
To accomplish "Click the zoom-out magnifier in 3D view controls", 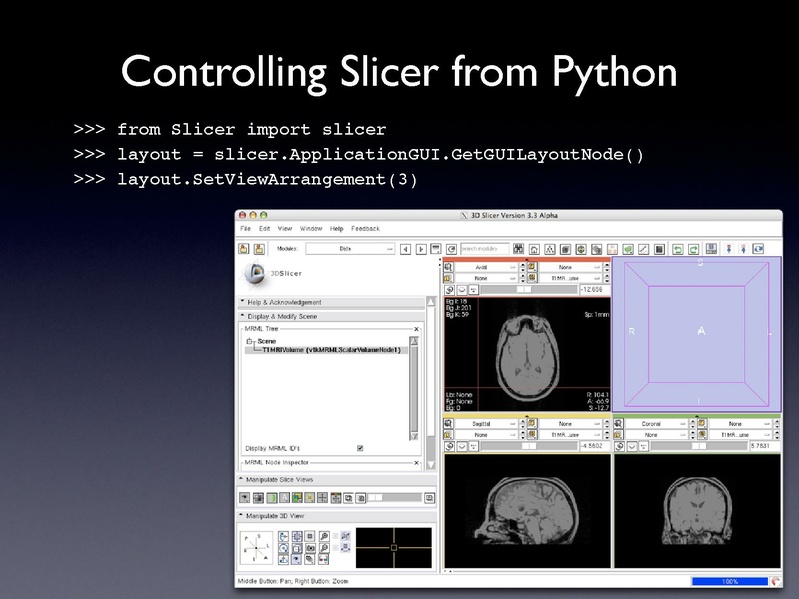I will [324, 548].
